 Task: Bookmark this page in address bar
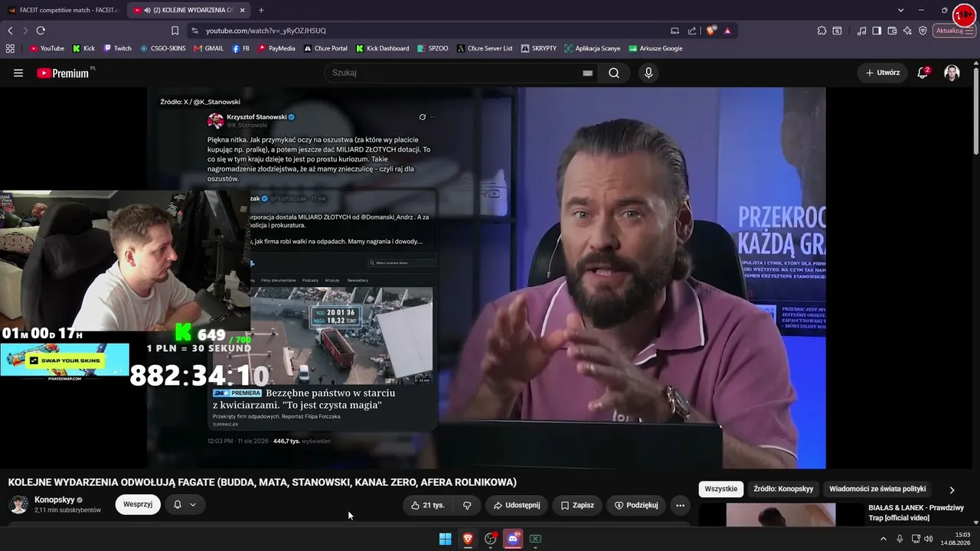pyautogui.click(x=175, y=31)
